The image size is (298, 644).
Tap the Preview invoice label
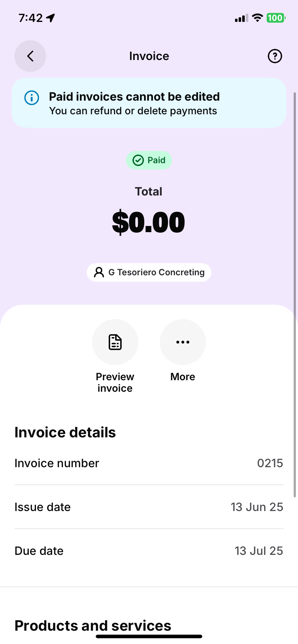point(115,382)
